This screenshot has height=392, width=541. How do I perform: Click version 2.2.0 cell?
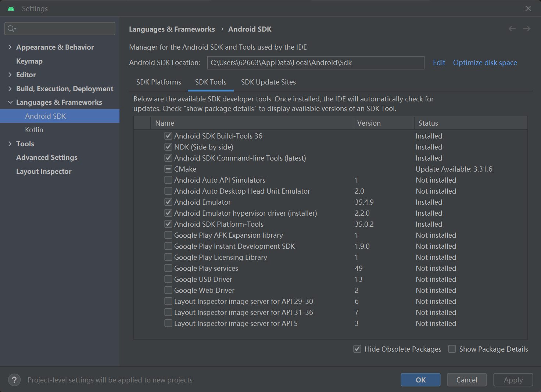coord(362,213)
